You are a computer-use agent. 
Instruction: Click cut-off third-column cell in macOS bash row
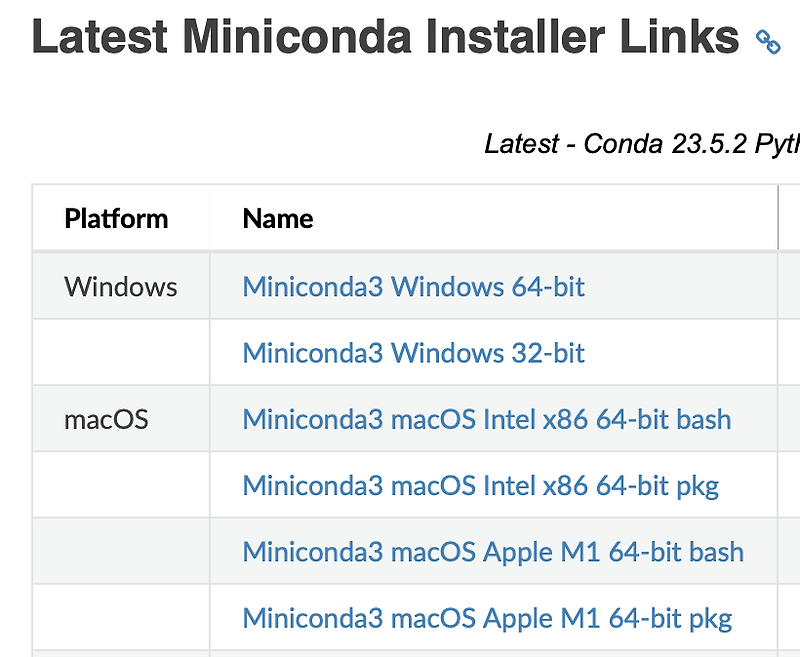point(790,419)
